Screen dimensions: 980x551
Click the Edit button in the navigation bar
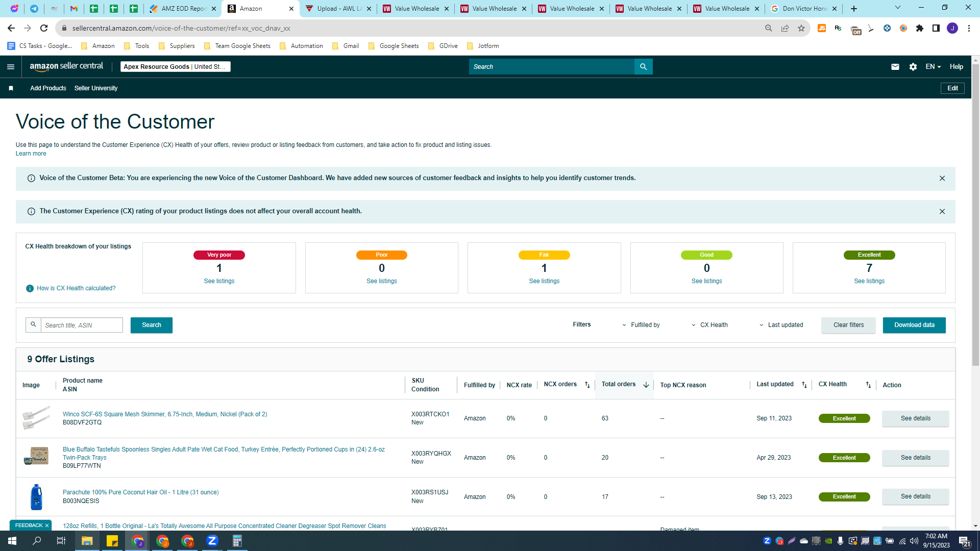[x=952, y=88]
